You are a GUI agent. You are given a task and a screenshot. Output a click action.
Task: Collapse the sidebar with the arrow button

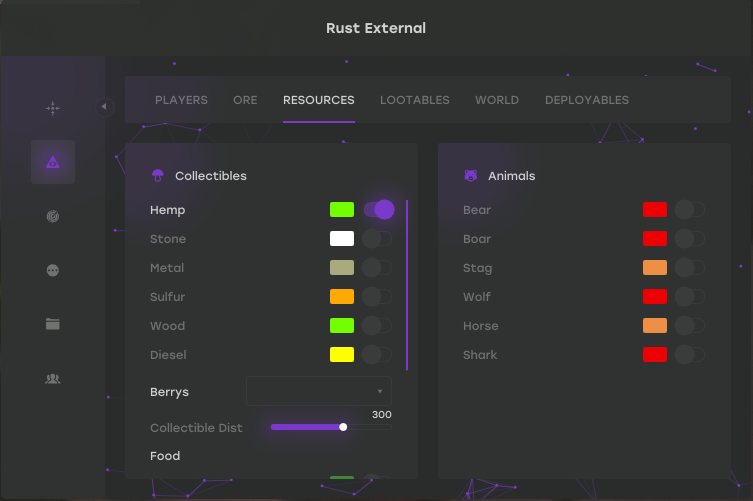[105, 107]
